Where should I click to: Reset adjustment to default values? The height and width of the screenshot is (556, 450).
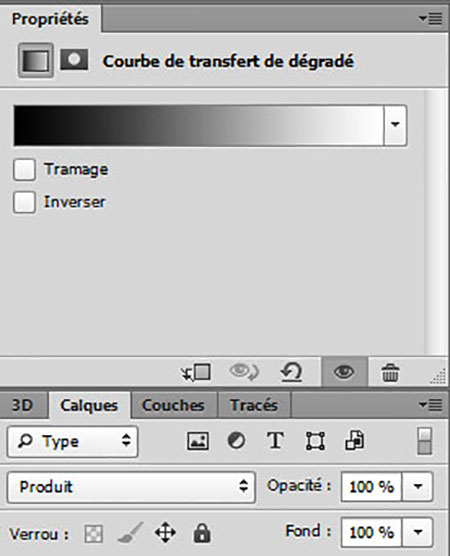[291, 372]
